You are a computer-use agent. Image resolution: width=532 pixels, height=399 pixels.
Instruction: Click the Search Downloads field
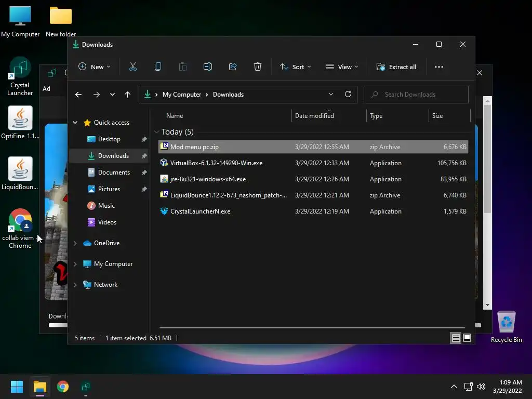(416, 95)
